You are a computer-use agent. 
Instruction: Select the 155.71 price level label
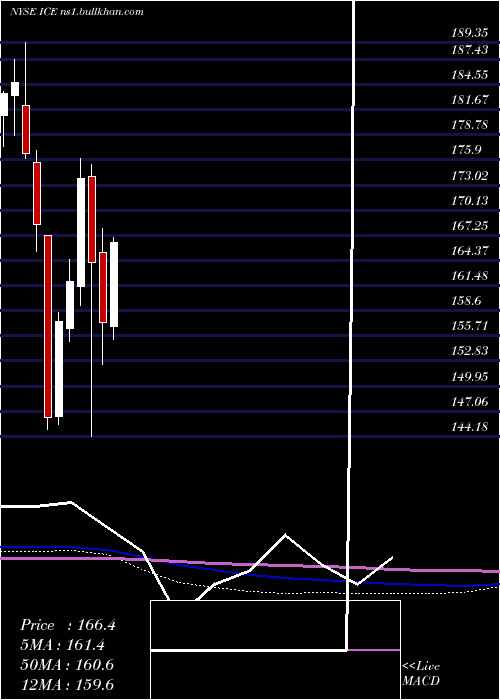coord(470,326)
